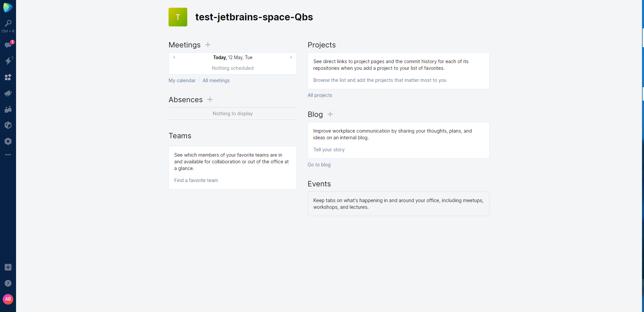Click the Projects section heading
Viewport: 644px width, 312px height.
(322, 45)
